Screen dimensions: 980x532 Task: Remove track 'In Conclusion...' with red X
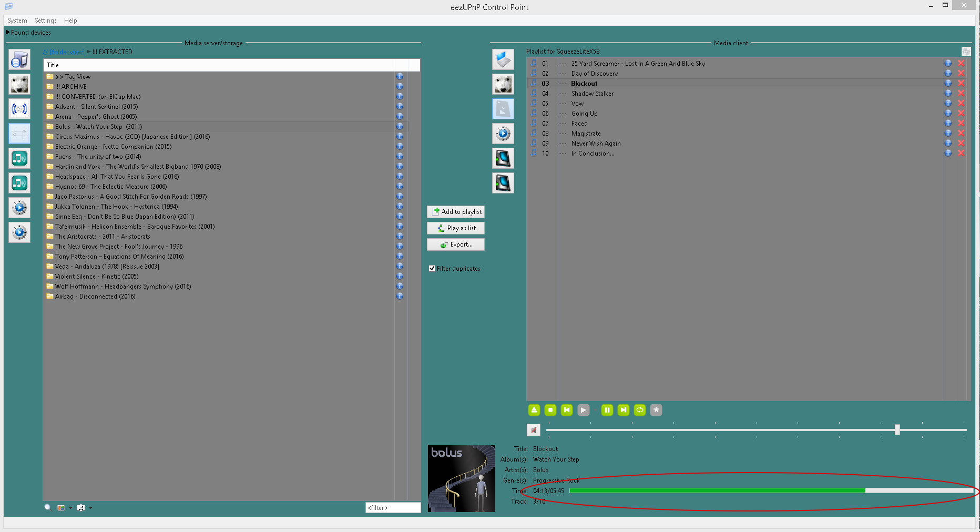coord(961,153)
